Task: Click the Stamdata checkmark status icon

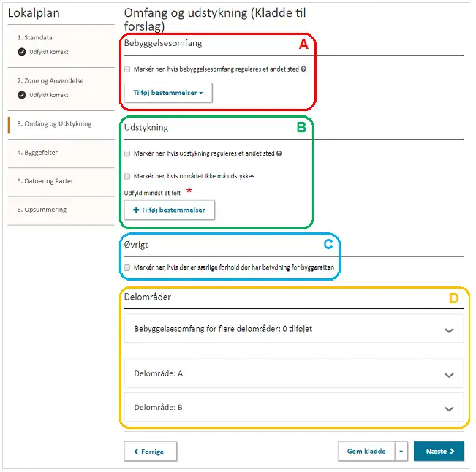Action: (x=22, y=52)
